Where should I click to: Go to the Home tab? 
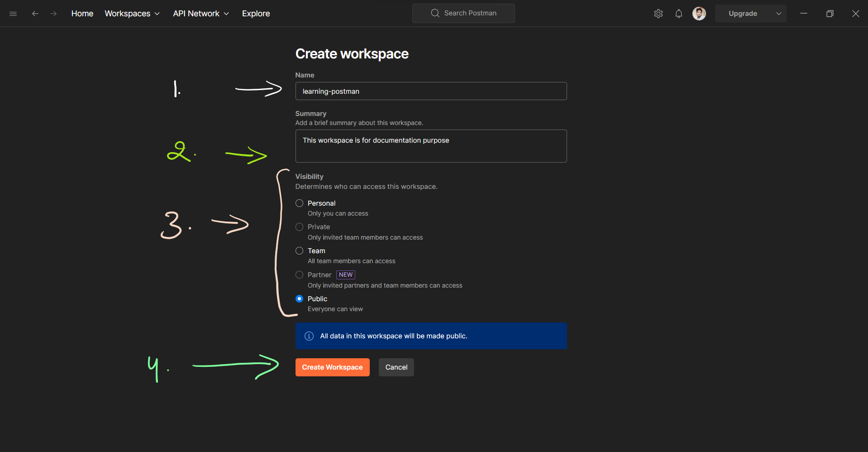pyautogui.click(x=82, y=14)
